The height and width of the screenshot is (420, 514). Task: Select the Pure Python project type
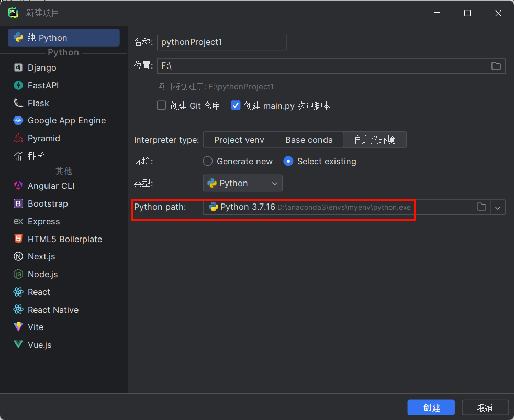(63, 38)
